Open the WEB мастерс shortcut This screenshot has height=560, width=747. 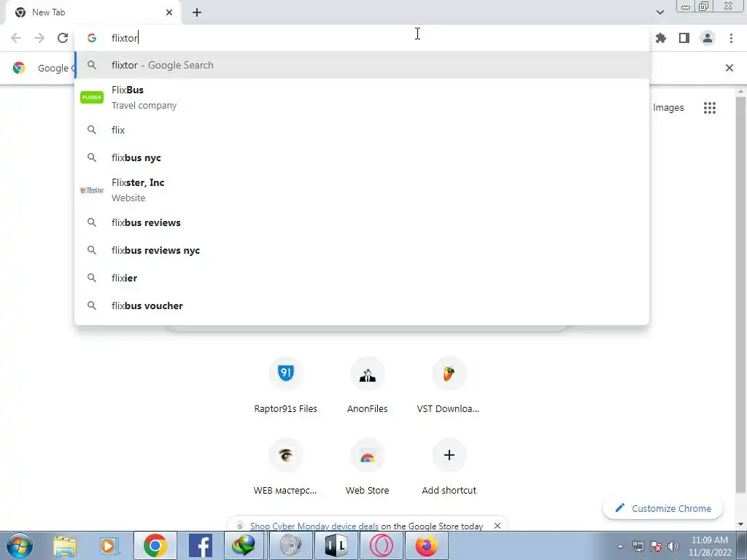(x=285, y=467)
